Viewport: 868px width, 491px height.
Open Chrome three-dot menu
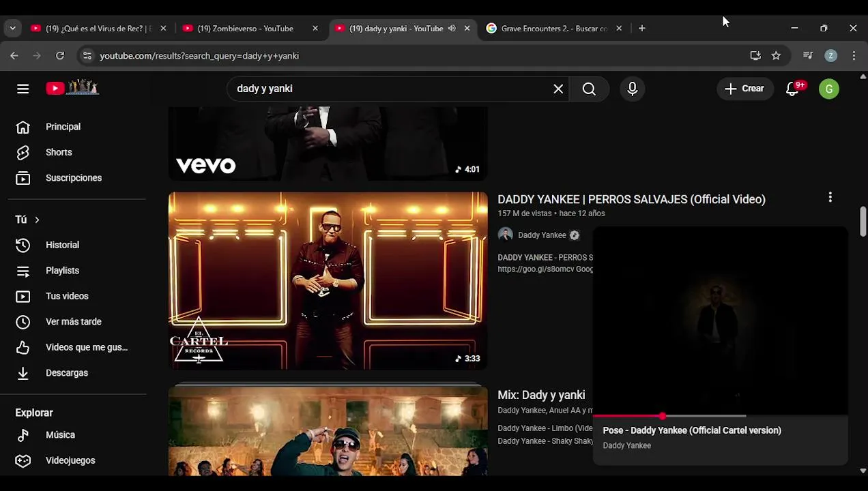pos(854,56)
